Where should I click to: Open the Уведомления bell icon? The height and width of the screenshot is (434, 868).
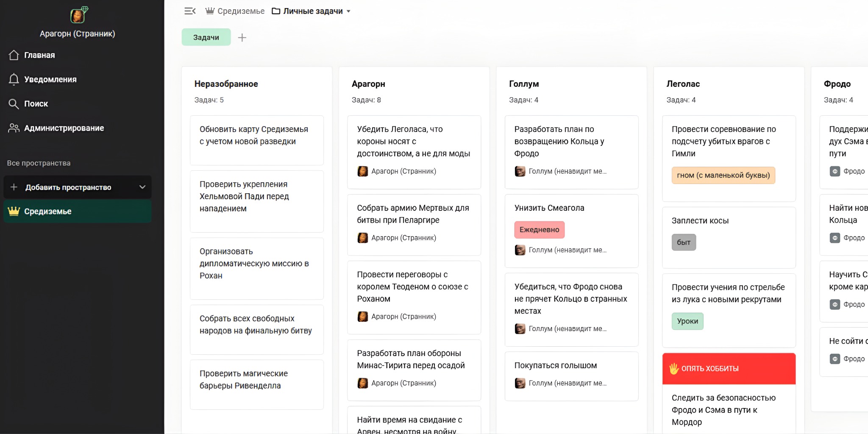pos(14,79)
